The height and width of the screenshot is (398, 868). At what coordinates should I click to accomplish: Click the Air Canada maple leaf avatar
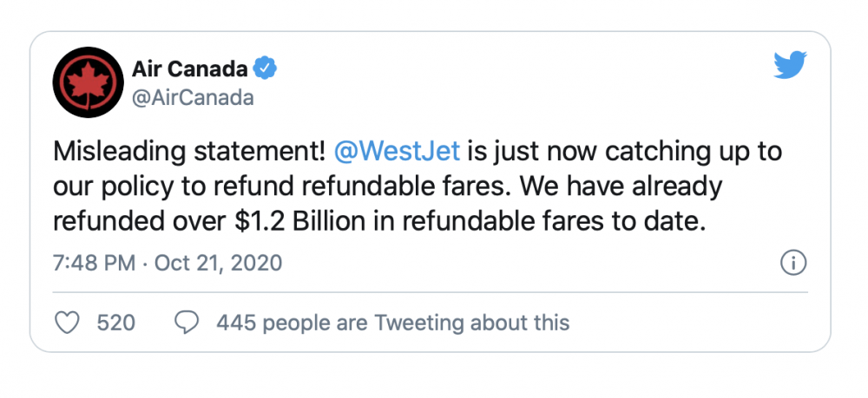point(88,82)
